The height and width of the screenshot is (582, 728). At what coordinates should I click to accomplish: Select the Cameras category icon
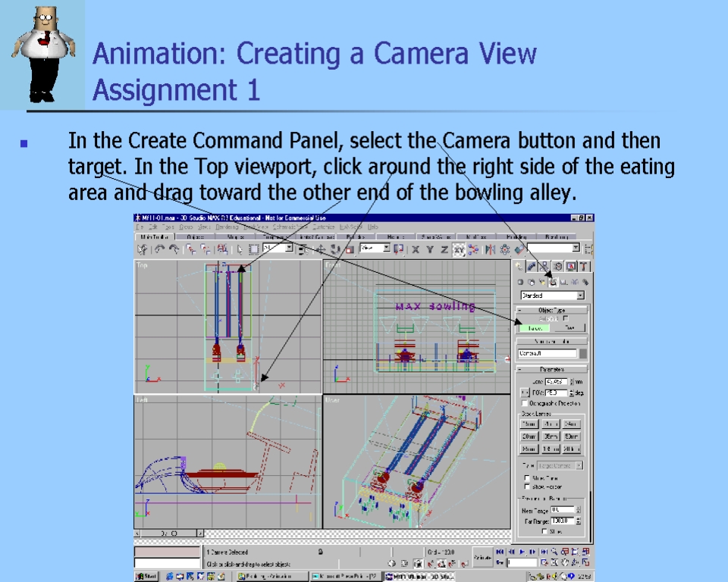(x=553, y=282)
